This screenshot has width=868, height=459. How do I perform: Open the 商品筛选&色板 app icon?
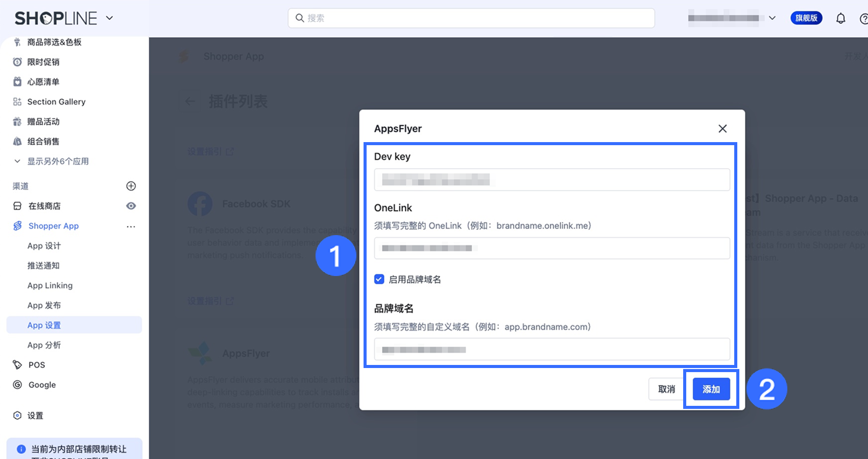click(x=17, y=42)
